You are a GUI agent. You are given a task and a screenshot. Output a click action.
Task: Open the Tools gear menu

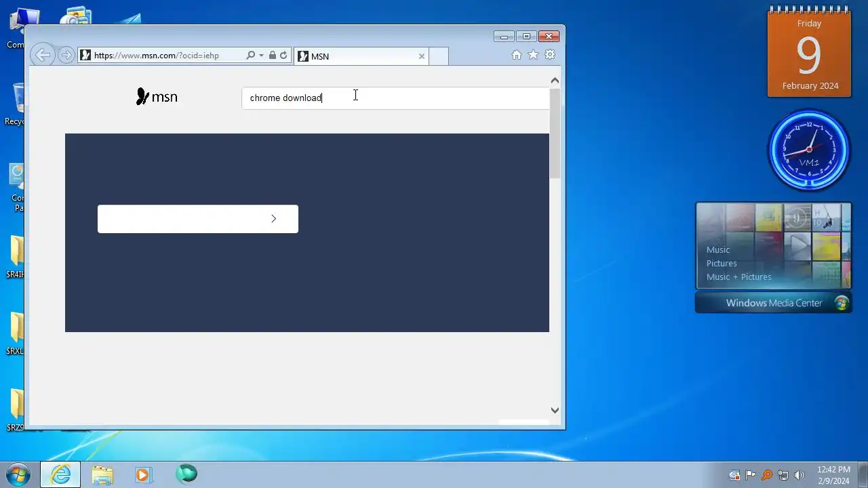coord(550,55)
